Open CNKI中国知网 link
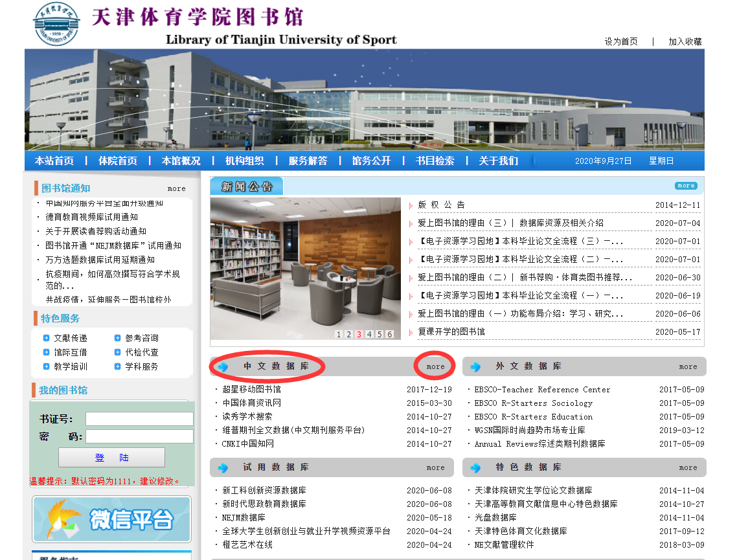This screenshot has width=737, height=560. click(x=247, y=443)
